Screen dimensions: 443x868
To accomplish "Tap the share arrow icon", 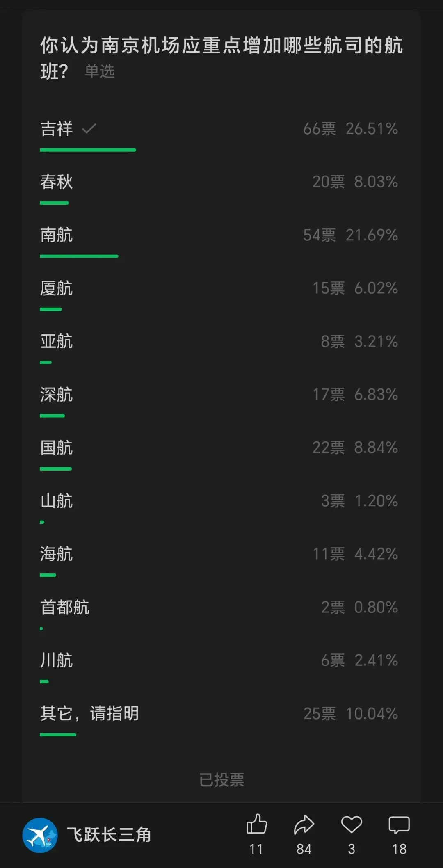I will coord(304,825).
